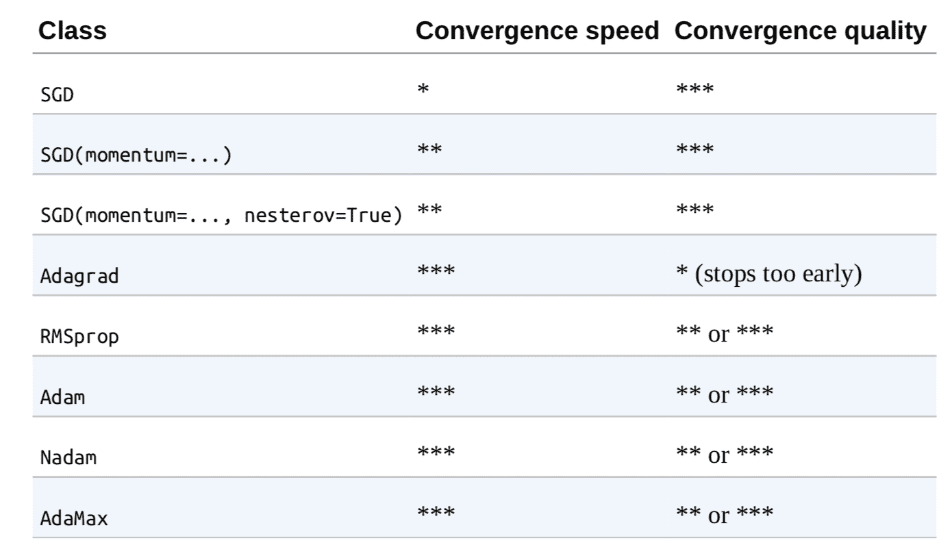Select the Adagrad class name
Viewport: 952px width, 560px height.
pos(79,276)
